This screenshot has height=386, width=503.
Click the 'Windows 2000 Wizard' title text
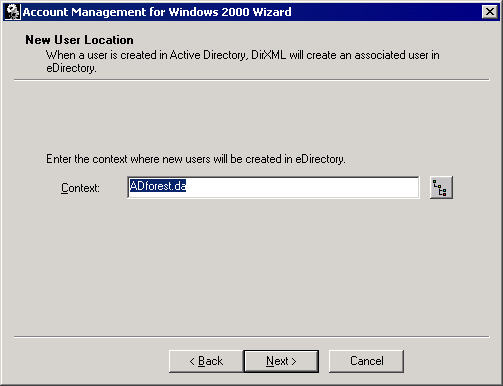[x=230, y=12]
